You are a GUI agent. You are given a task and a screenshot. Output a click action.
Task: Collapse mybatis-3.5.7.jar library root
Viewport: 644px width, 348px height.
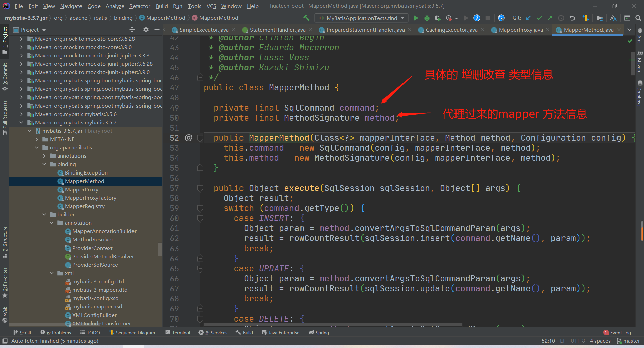[29, 131]
